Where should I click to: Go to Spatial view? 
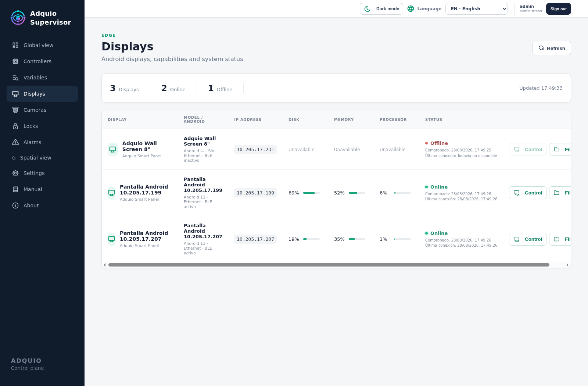[x=42, y=158]
